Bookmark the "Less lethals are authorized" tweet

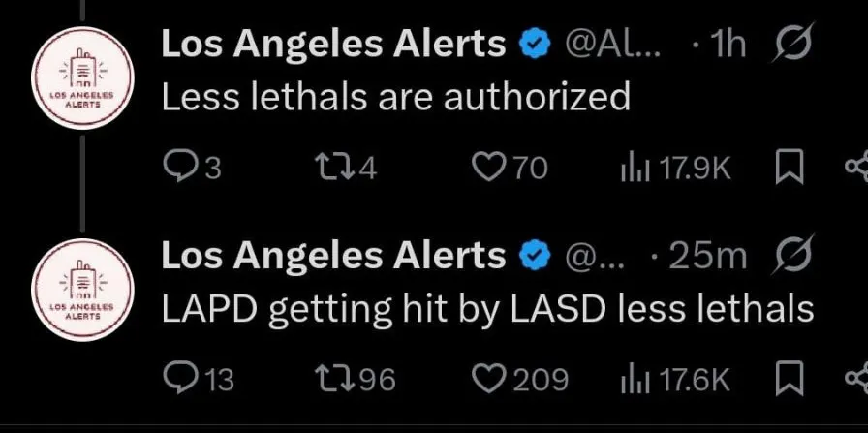click(x=790, y=169)
